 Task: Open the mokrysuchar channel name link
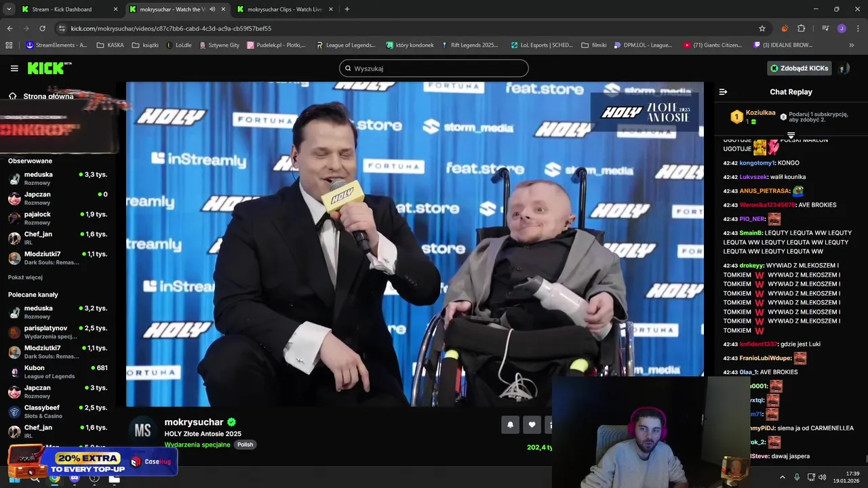tap(193, 422)
